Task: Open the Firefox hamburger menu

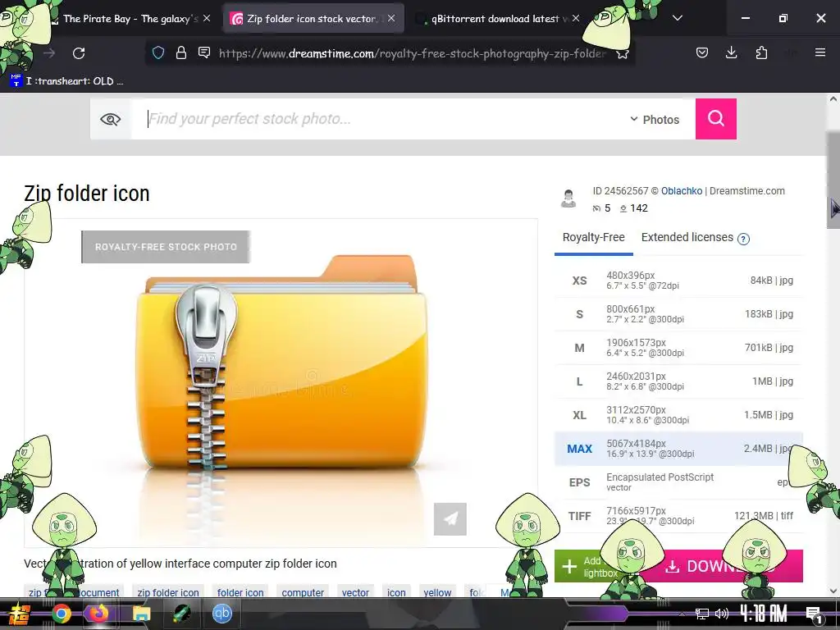Action: (819, 52)
